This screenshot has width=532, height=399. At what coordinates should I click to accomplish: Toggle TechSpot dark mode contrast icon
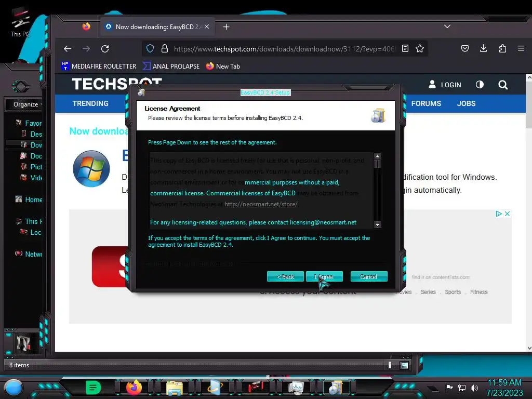[480, 85]
